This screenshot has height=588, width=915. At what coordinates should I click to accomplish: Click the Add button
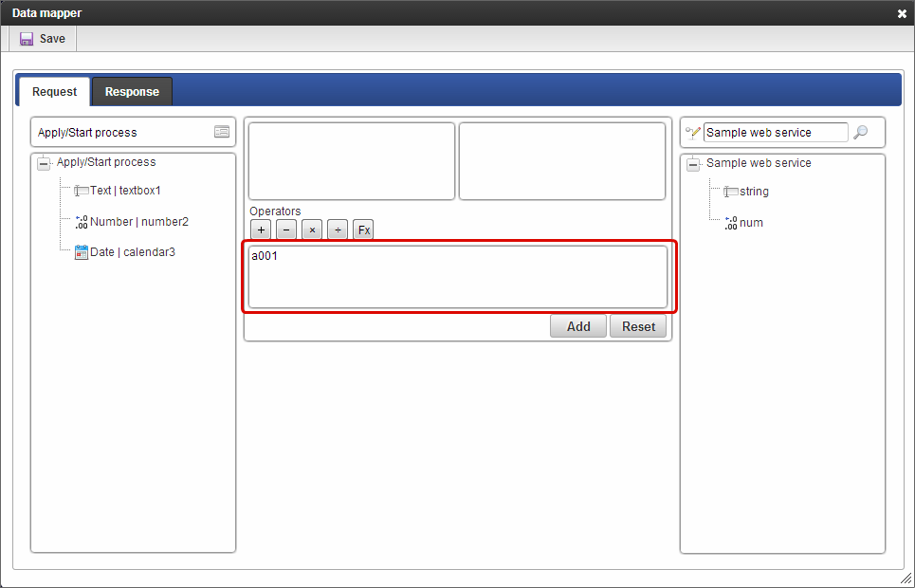click(x=578, y=326)
